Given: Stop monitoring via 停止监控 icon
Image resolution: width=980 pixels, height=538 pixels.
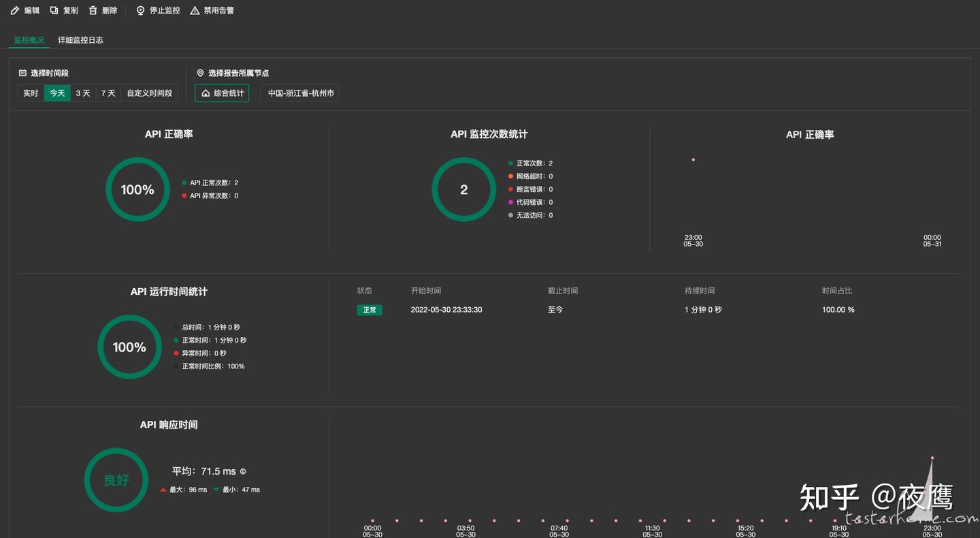Looking at the screenshot, I should (x=140, y=11).
